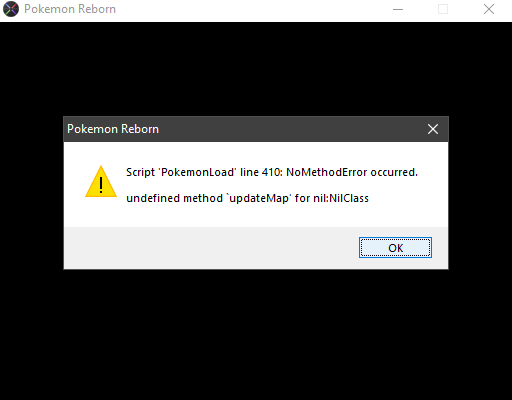
Task: Close the main Pokemon Reborn window
Action: coord(489,9)
